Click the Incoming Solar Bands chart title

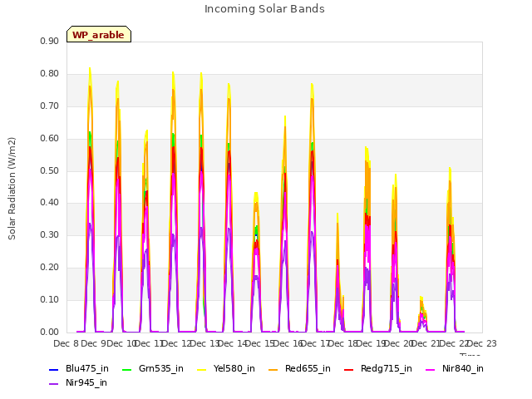pos(264,9)
